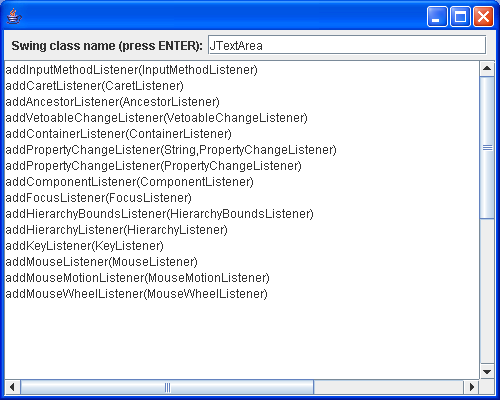
Task: Click the Swing class name text field
Action: tap(347, 45)
